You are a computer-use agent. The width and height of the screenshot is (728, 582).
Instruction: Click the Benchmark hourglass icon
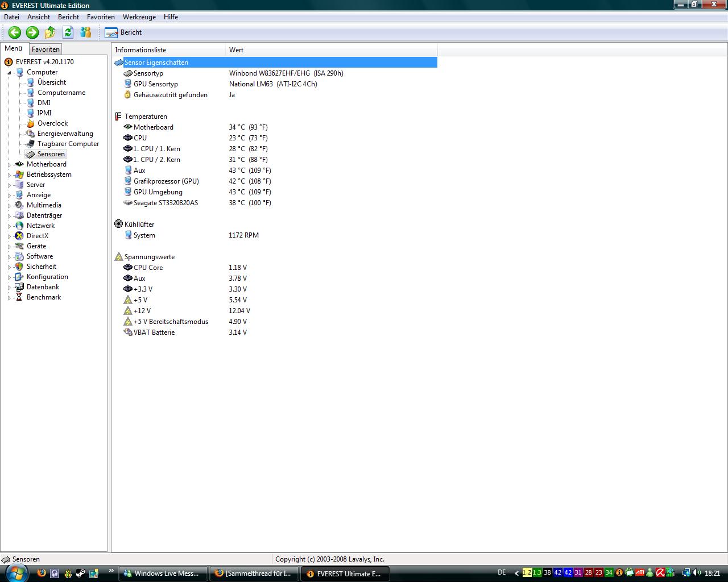coord(19,297)
